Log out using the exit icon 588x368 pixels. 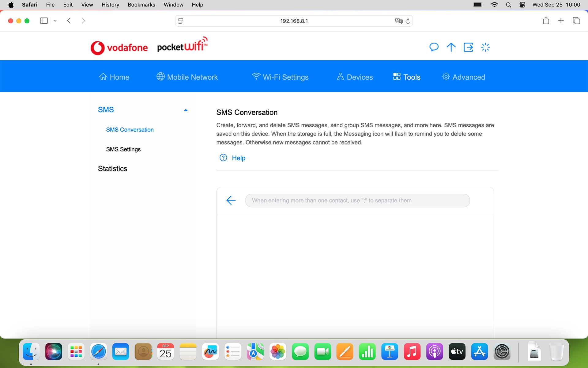[468, 47]
